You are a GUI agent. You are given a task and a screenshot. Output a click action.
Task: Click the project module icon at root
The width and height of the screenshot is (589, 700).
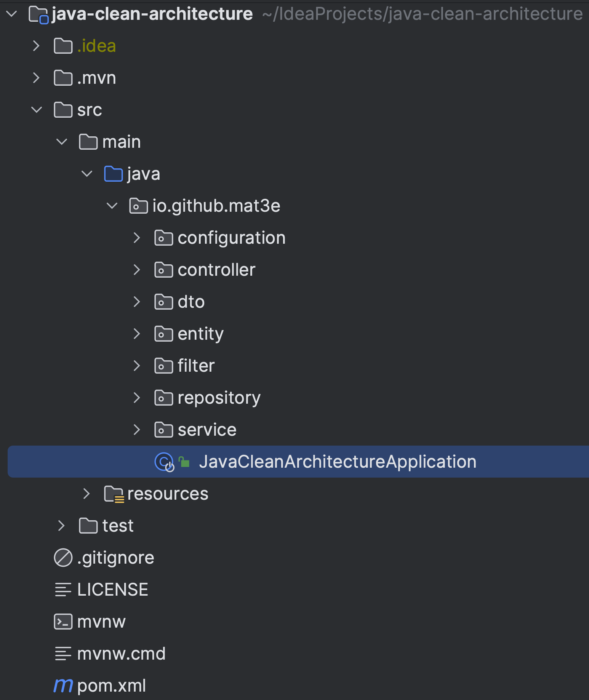[x=39, y=15]
